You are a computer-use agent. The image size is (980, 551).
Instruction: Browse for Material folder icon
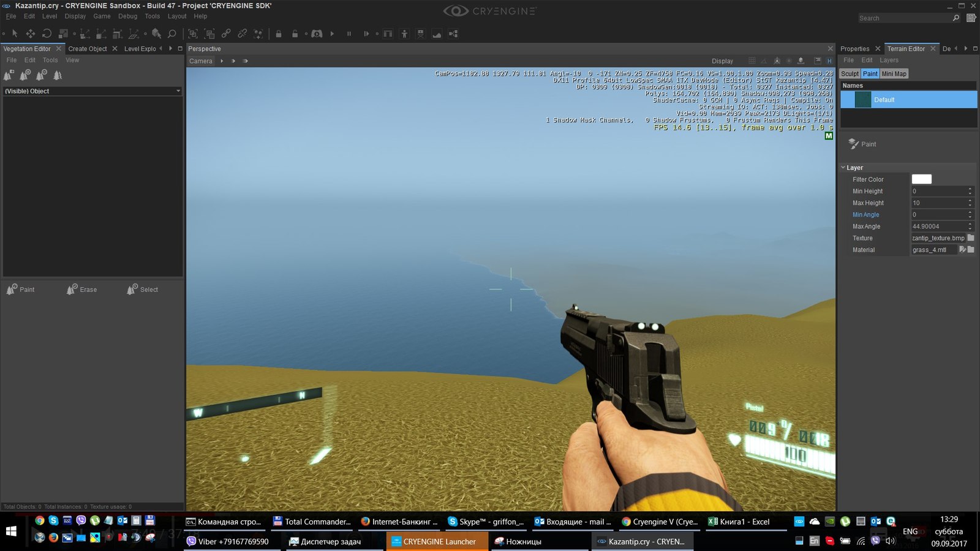(971, 249)
